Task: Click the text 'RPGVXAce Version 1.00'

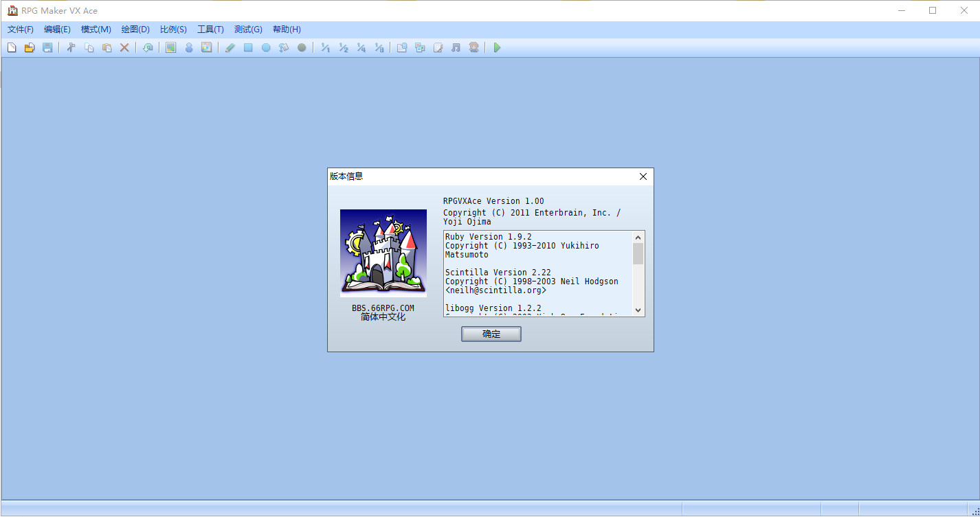Action: (x=493, y=201)
